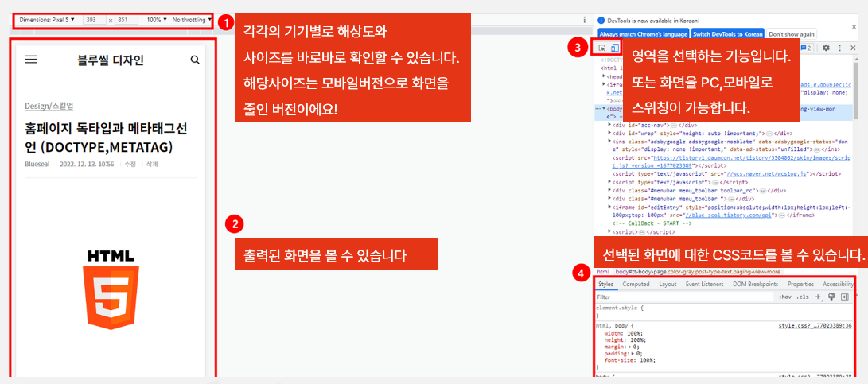This screenshot has height=384, width=868.
Task: Click the author name Blueseal
Action: pyautogui.click(x=38, y=165)
